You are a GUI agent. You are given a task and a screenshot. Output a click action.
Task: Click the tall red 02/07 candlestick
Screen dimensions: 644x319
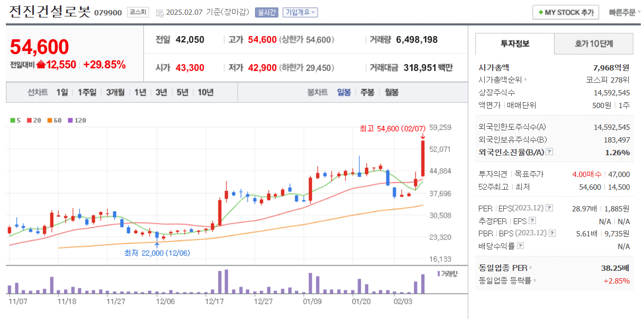423,158
